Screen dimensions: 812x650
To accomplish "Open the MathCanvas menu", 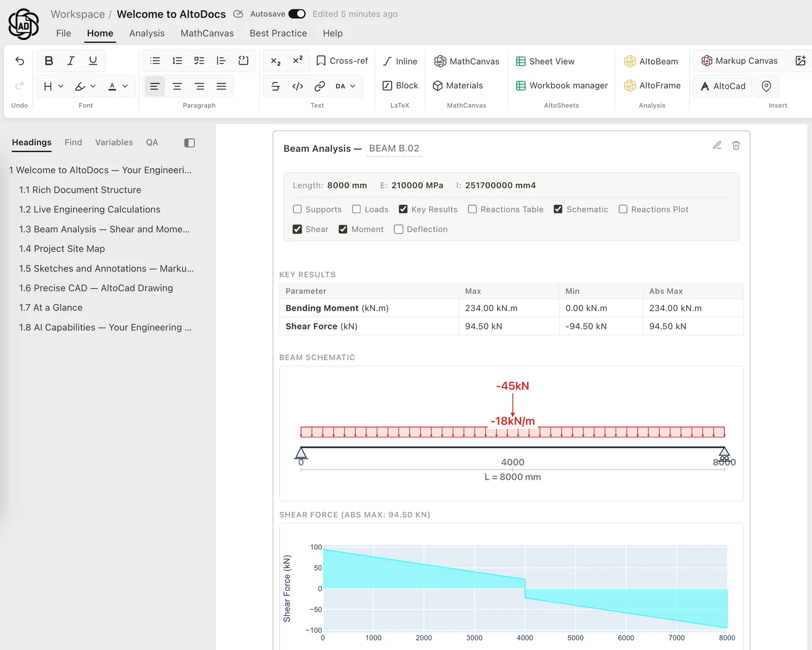I will [x=207, y=33].
